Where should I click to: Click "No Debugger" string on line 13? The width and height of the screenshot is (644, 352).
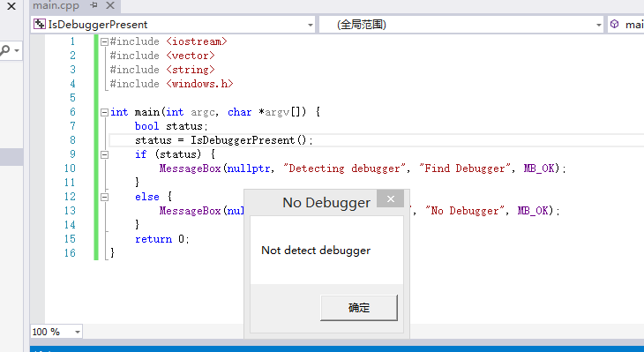pyautogui.click(x=465, y=211)
